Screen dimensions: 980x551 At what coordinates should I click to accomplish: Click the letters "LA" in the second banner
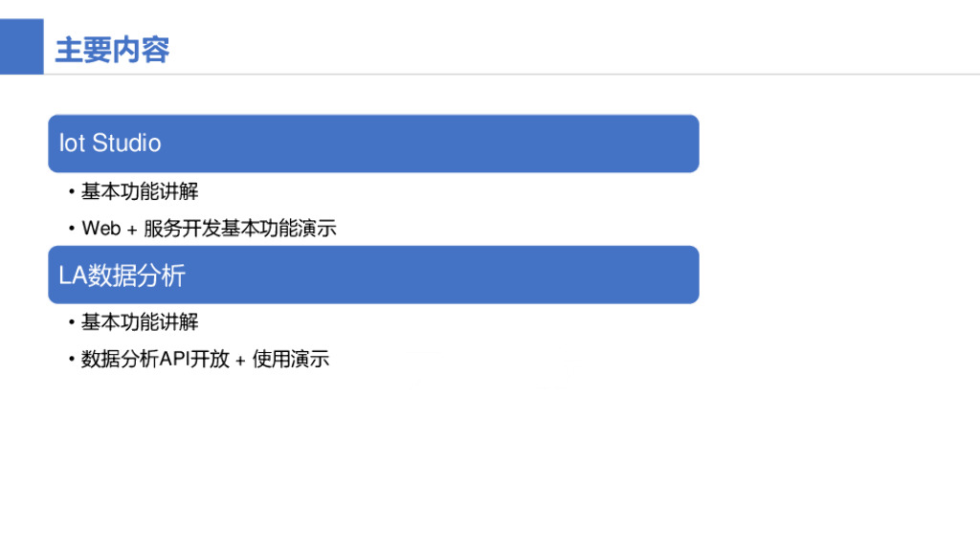[x=73, y=275]
